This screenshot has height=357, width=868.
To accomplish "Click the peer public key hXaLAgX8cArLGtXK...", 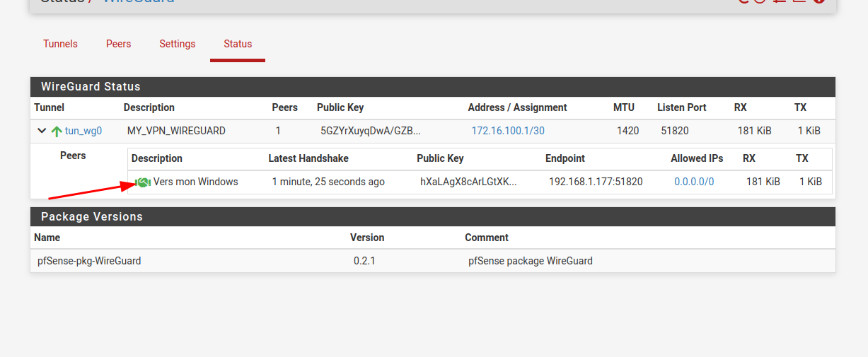I will (x=468, y=182).
